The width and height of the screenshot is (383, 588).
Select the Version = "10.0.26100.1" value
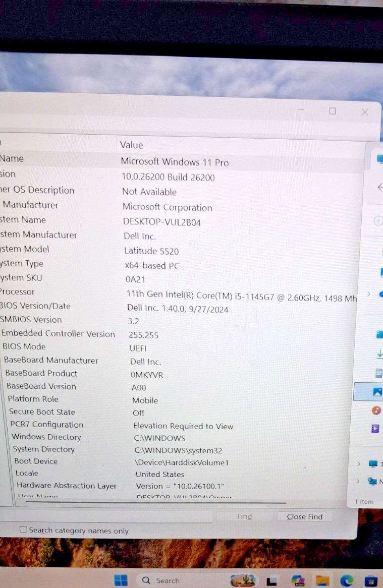[180, 486]
